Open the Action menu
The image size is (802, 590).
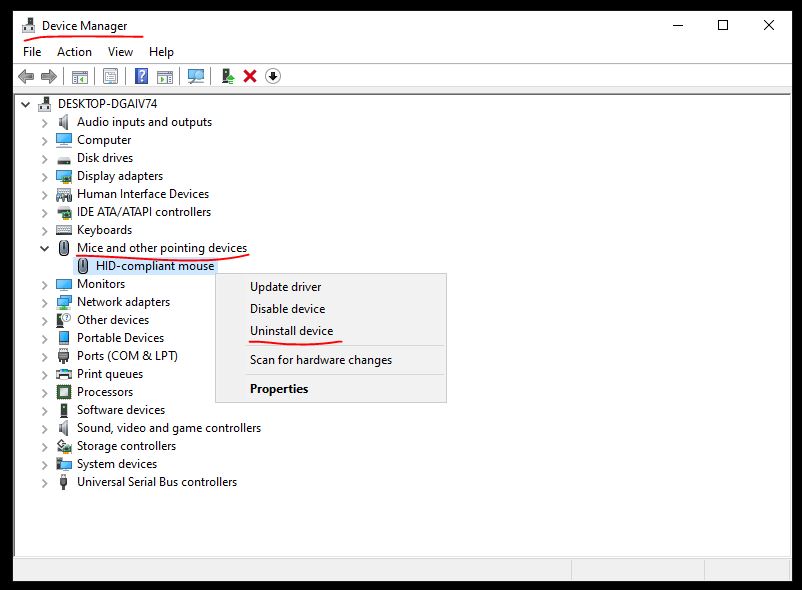click(x=74, y=52)
